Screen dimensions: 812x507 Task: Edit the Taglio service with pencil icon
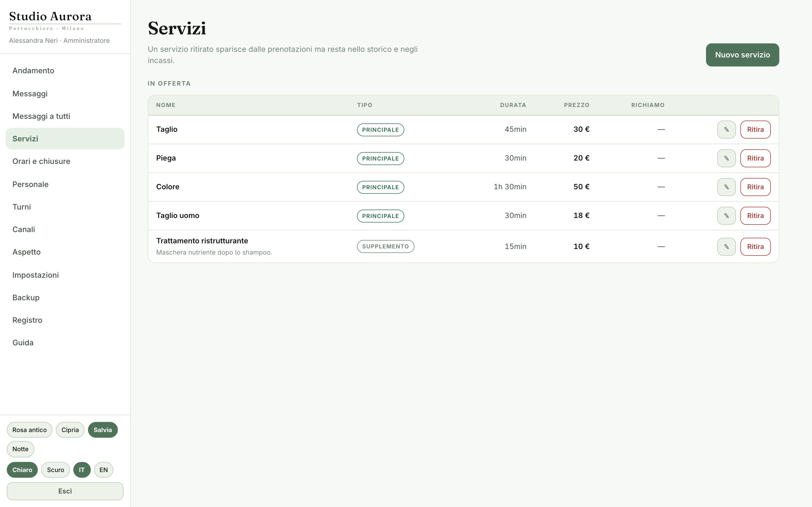point(726,130)
